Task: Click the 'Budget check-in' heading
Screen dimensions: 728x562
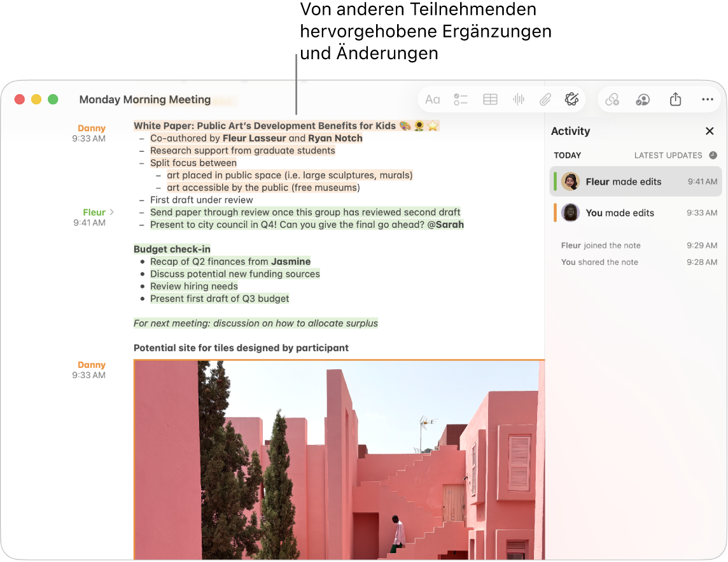Action: [172, 249]
